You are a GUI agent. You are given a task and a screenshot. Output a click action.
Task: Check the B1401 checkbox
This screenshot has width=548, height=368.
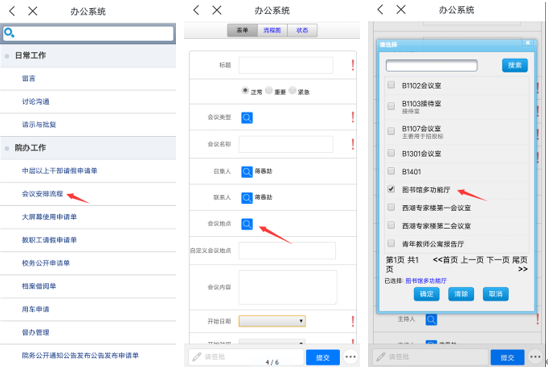(391, 171)
